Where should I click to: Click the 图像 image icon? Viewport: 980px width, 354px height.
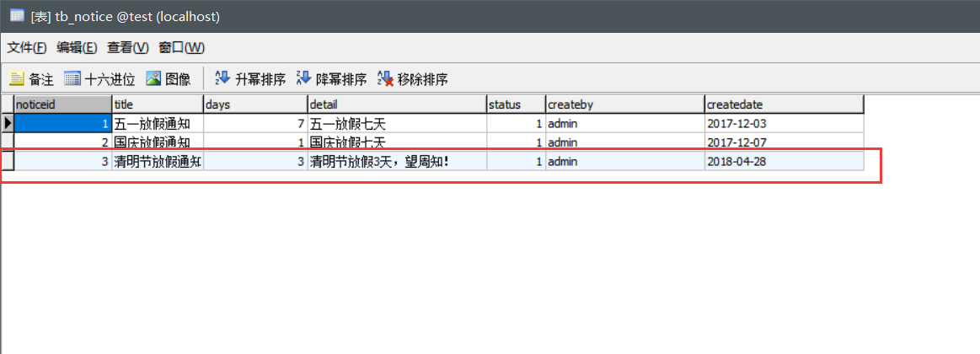[153, 78]
